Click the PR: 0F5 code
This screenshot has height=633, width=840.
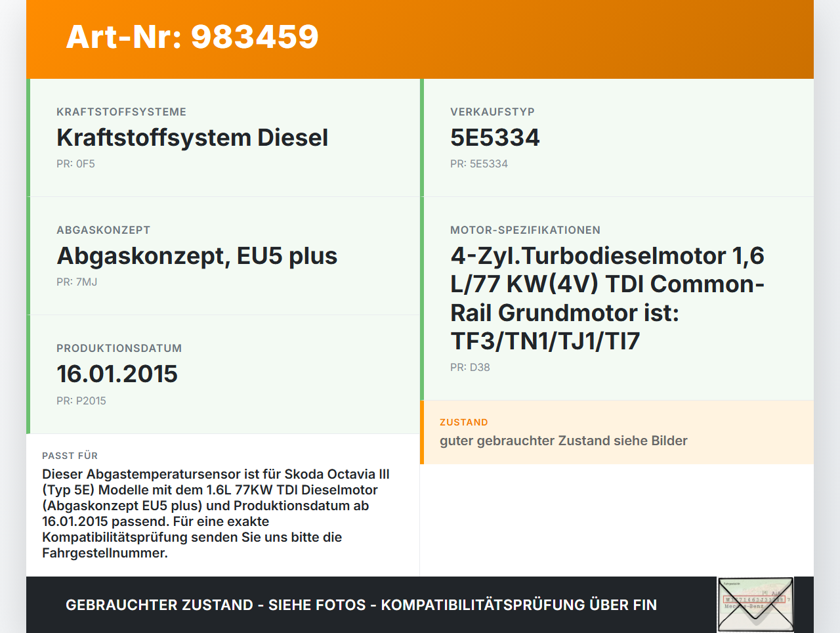pyautogui.click(x=75, y=164)
